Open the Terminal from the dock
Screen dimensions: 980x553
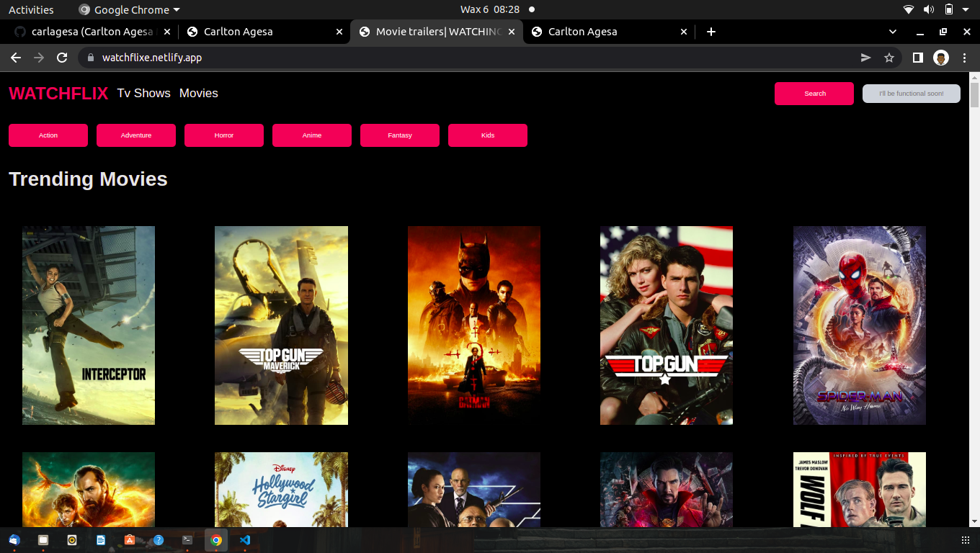pos(187,540)
